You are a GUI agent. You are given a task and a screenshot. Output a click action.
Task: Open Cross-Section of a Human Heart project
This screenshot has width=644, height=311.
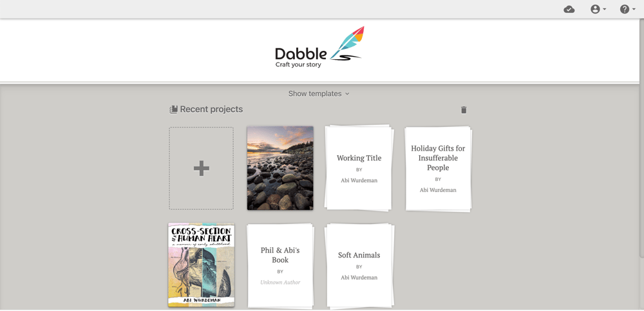point(201,265)
